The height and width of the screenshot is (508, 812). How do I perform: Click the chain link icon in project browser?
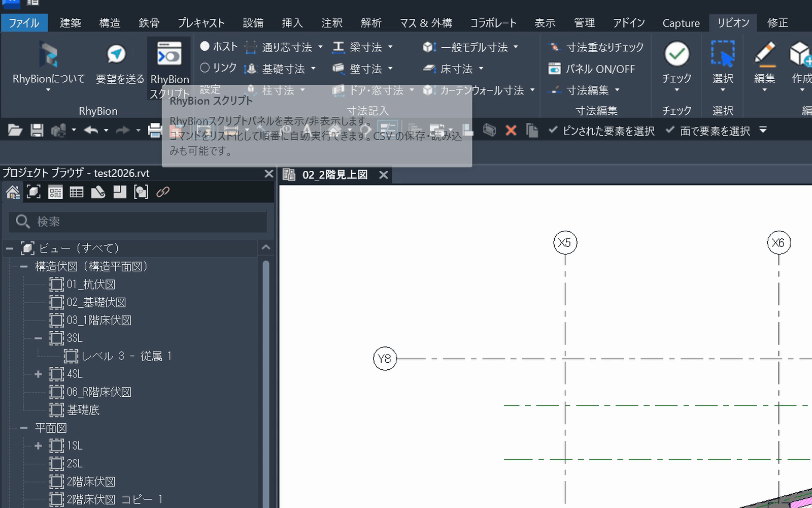click(163, 192)
